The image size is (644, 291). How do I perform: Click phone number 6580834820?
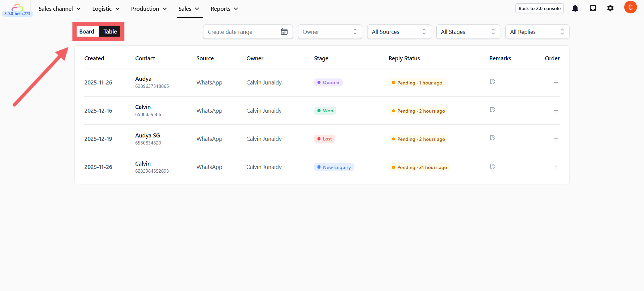pyautogui.click(x=148, y=143)
